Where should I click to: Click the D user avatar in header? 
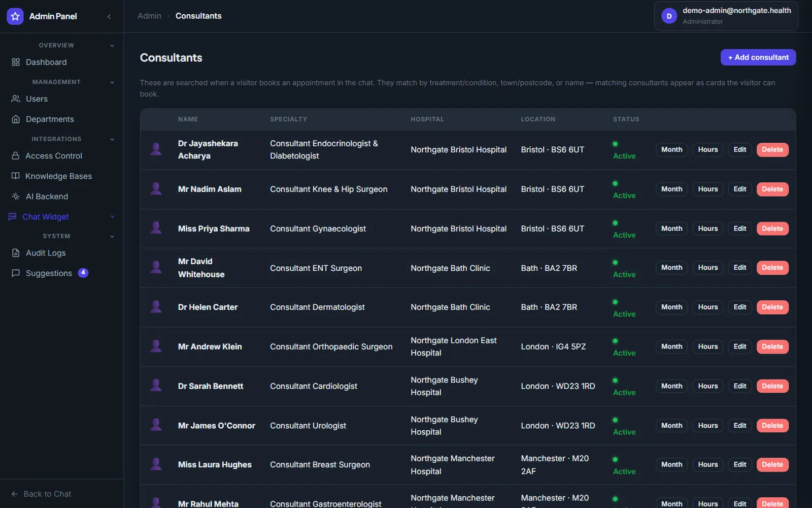[669, 16]
